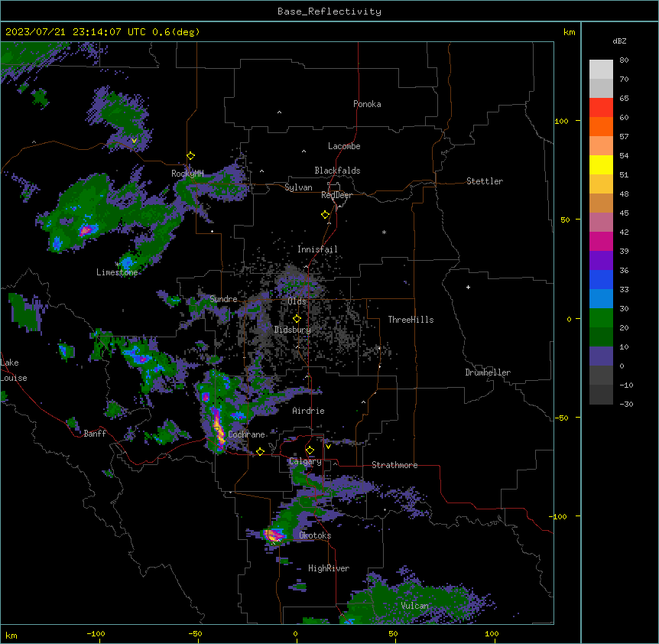
Task: Click the -30 value on the dBZ legend
Action: tap(626, 404)
